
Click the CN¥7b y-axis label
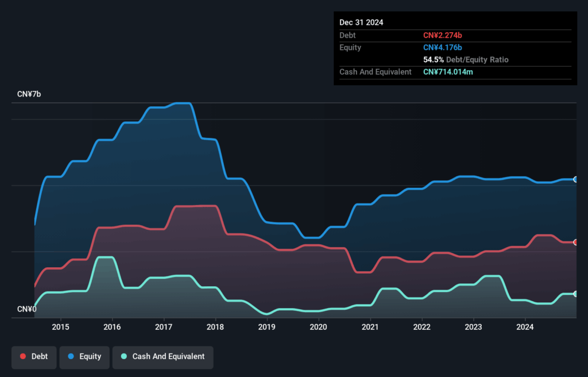coord(29,94)
